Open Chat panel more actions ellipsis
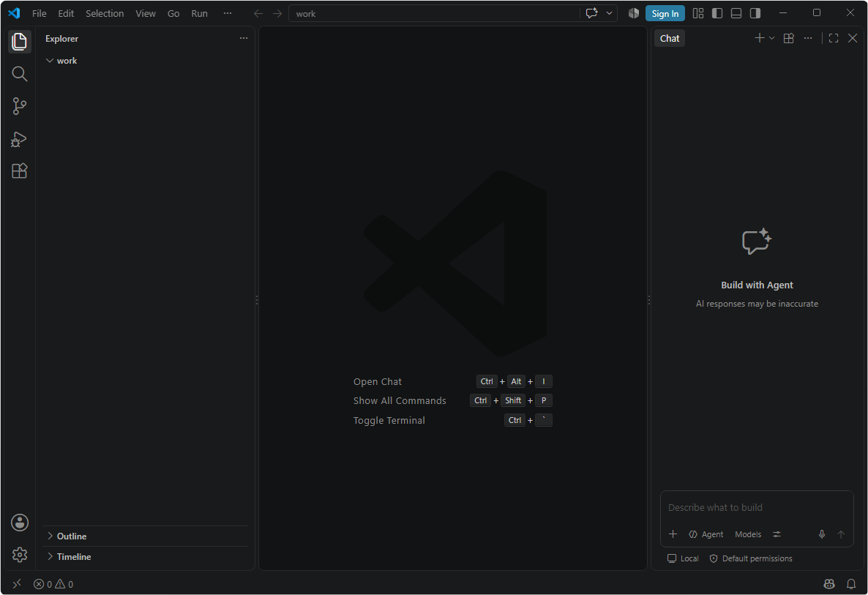The width and height of the screenshot is (868, 595). (x=808, y=37)
